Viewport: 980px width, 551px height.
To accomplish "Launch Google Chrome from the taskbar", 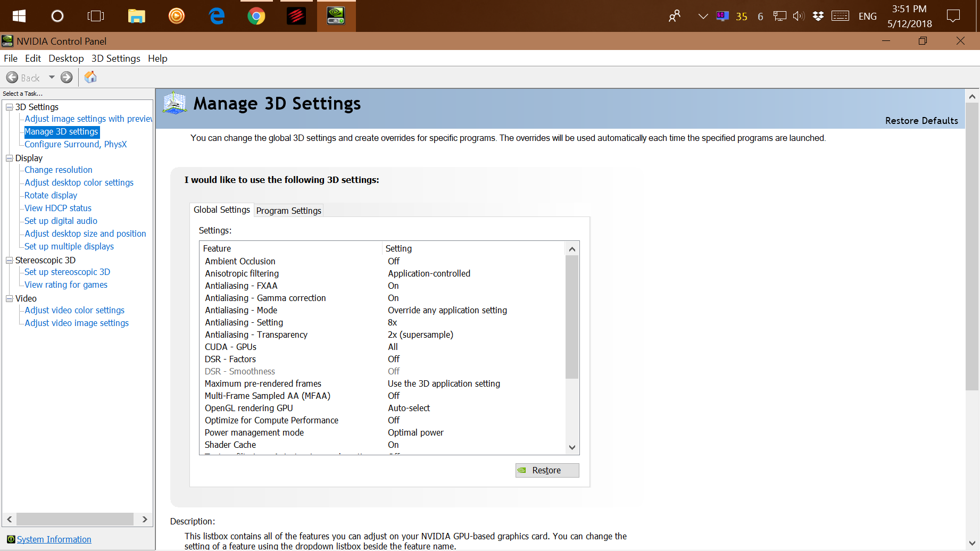I will tap(256, 16).
